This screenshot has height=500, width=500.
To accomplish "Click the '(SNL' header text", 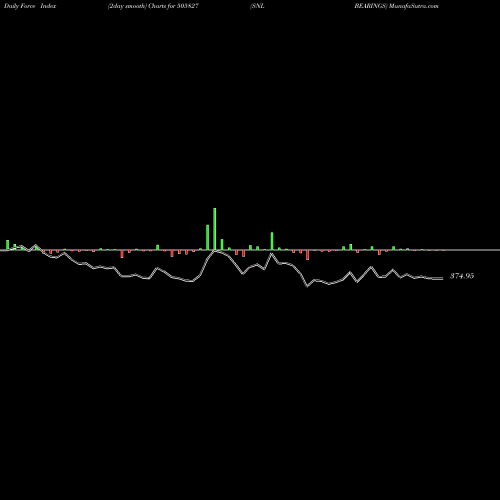I will pos(257,6).
